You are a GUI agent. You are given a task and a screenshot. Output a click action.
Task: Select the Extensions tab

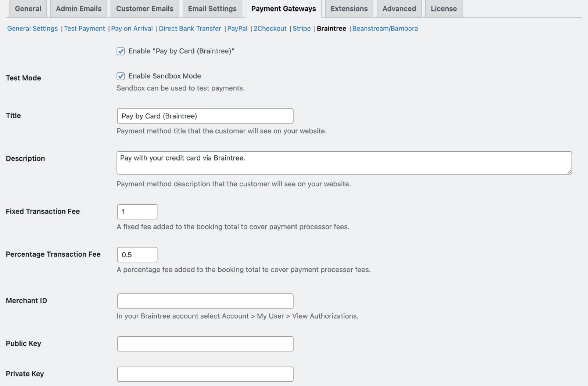[349, 8]
